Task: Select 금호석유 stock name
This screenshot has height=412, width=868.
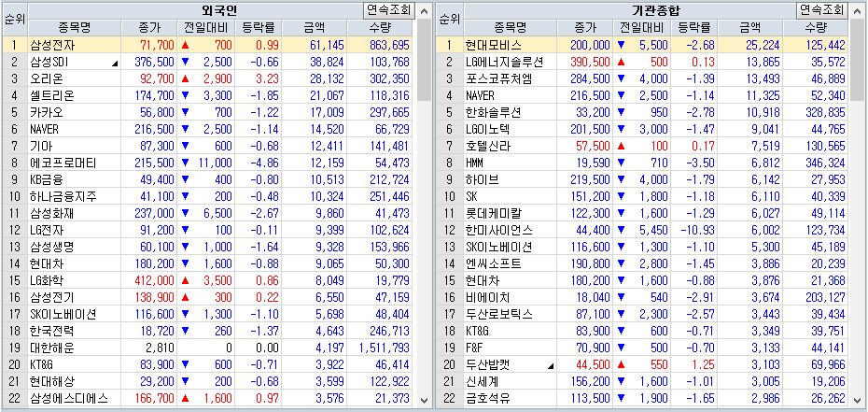Action: click(x=489, y=399)
